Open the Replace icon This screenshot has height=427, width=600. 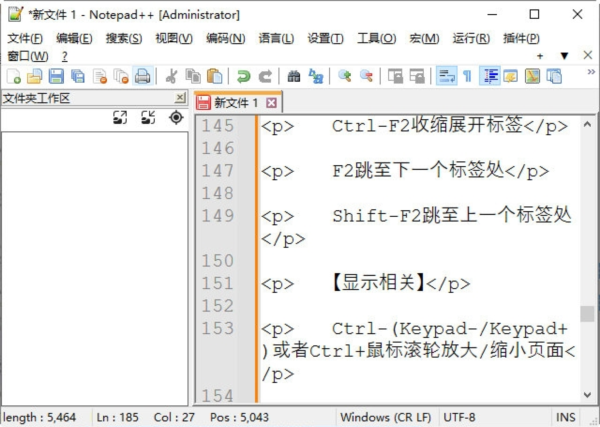click(316, 76)
